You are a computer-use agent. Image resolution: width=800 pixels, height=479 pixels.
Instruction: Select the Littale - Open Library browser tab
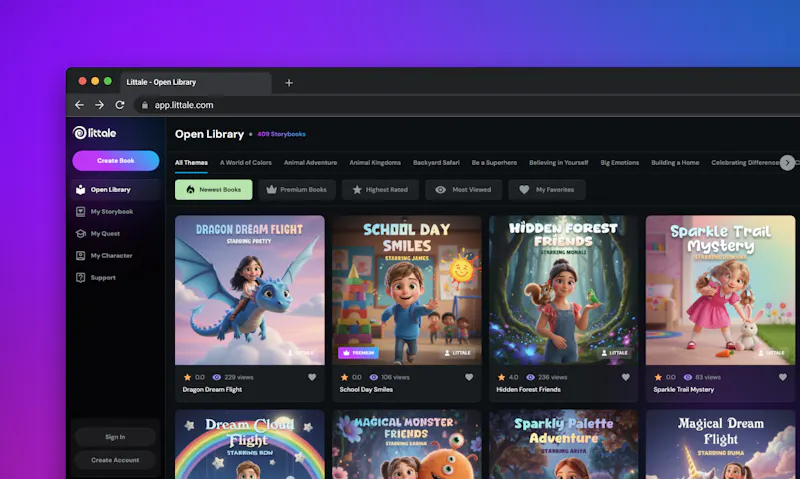(196, 82)
